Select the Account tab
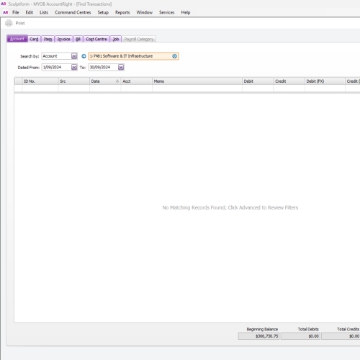This screenshot has height=360, width=360. click(x=17, y=39)
